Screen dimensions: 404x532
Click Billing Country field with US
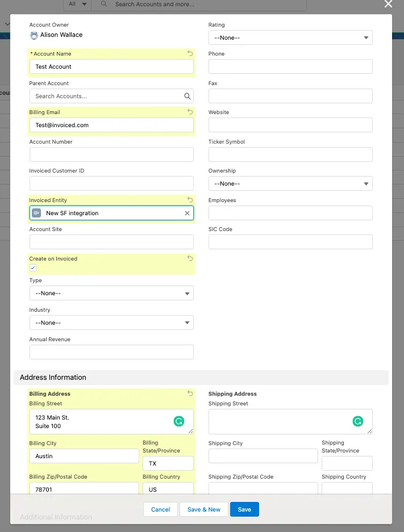[x=168, y=489]
